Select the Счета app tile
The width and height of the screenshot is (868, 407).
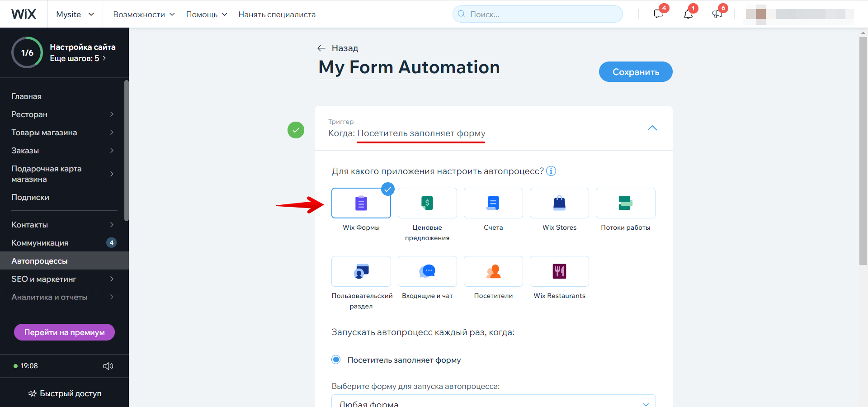tap(493, 203)
